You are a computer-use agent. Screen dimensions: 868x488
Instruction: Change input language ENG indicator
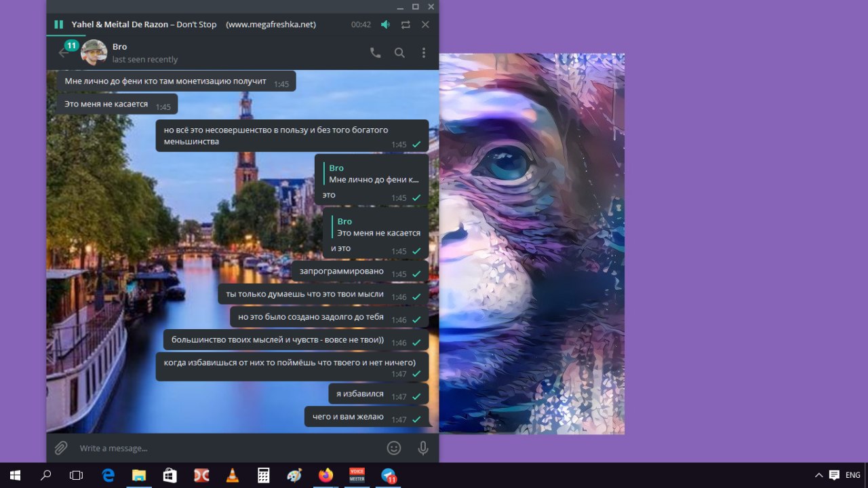click(x=853, y=475)
